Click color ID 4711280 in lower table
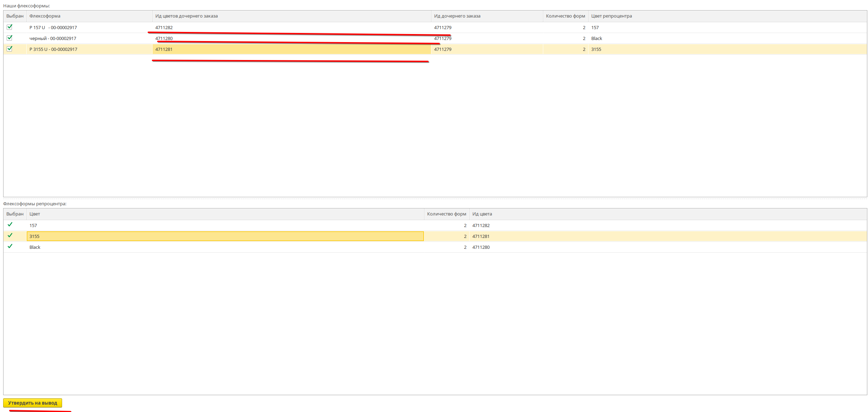868x412 pixels. pyautogui.click(x=481, y=247)
